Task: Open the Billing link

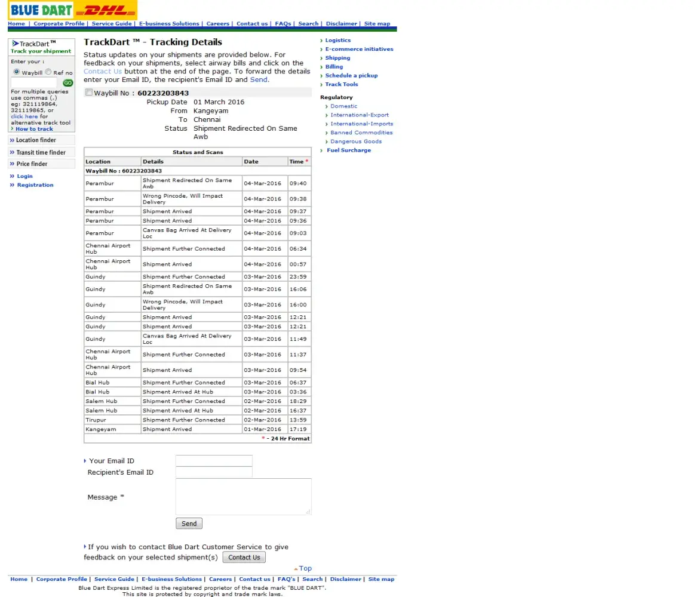Action: (334, 66)
